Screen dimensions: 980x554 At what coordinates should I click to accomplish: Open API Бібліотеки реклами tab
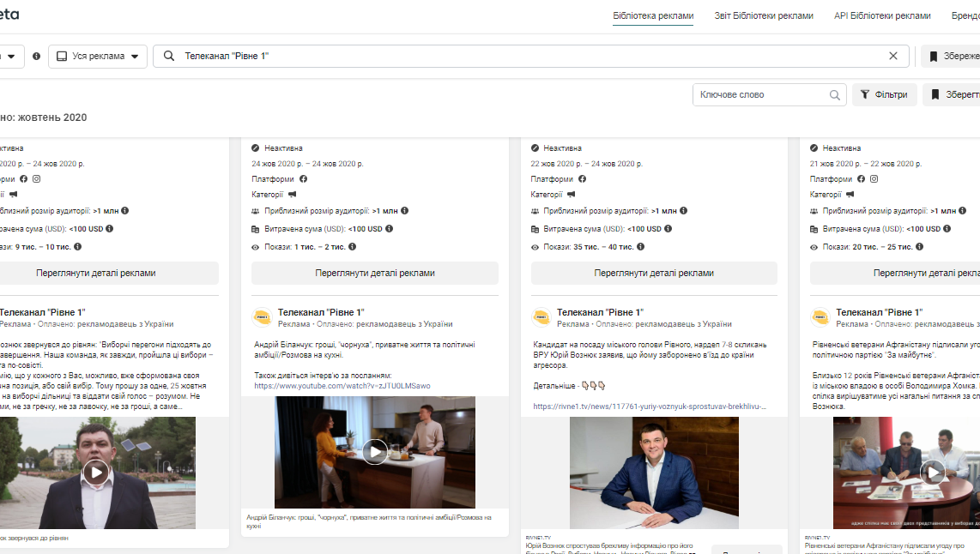(x=882, y=15)
